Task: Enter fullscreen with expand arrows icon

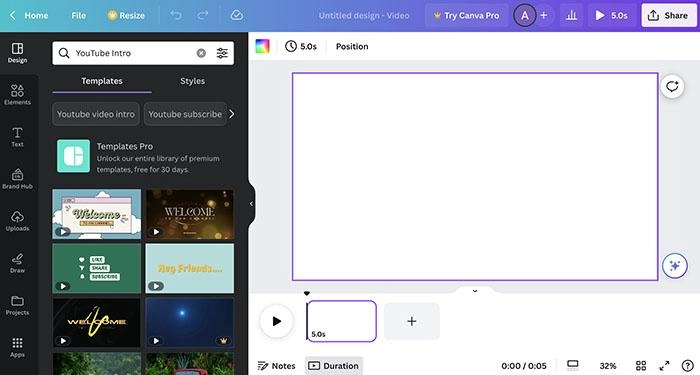Action: (664, 366)
